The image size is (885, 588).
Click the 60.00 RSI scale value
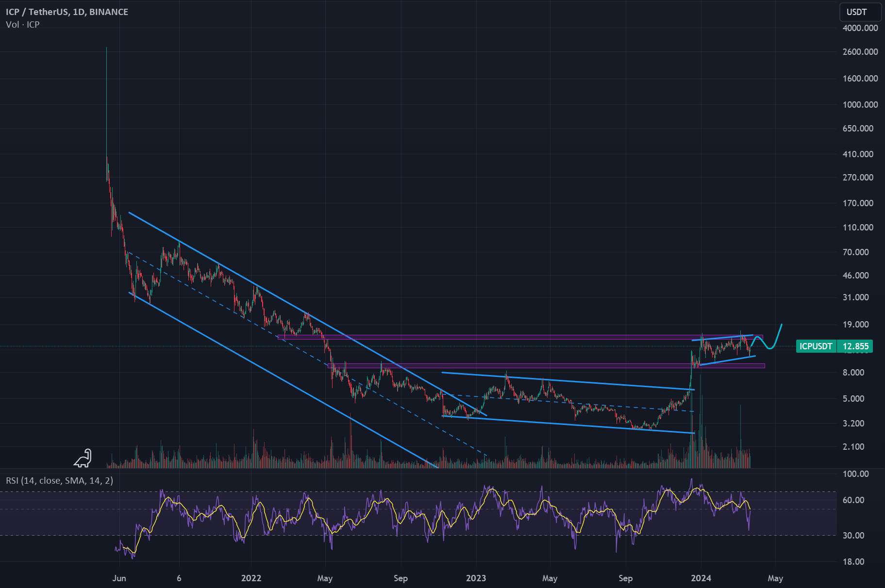click(853, 500)
